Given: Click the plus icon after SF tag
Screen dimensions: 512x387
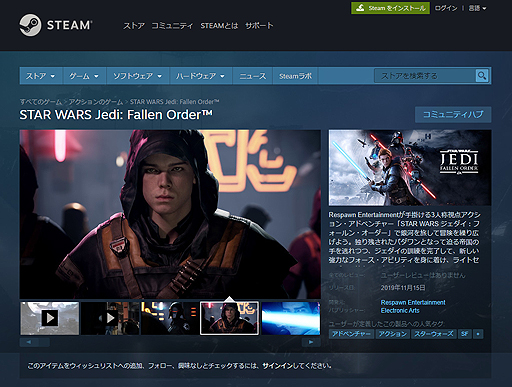Looking at the screenshot, I should pos(478,334).
